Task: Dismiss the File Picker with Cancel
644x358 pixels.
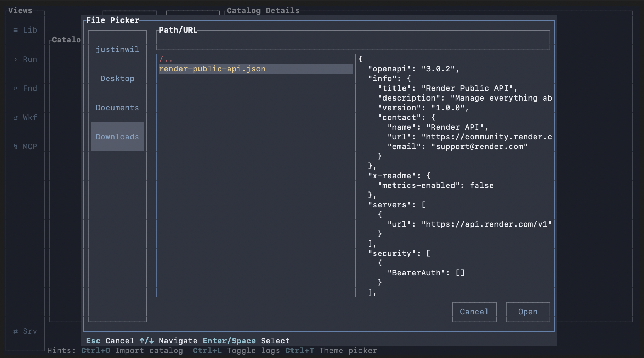Action: [474, 312]
